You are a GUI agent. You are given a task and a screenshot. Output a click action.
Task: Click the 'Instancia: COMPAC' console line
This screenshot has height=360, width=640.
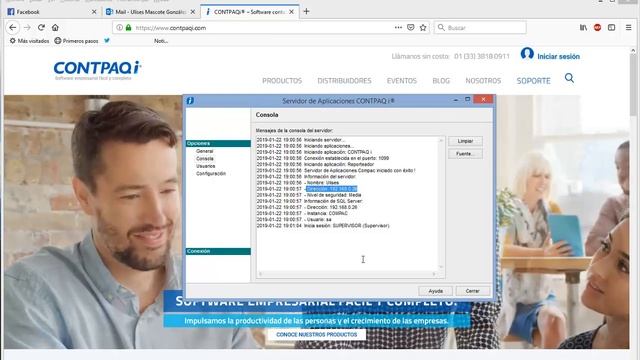pos(302,213)
